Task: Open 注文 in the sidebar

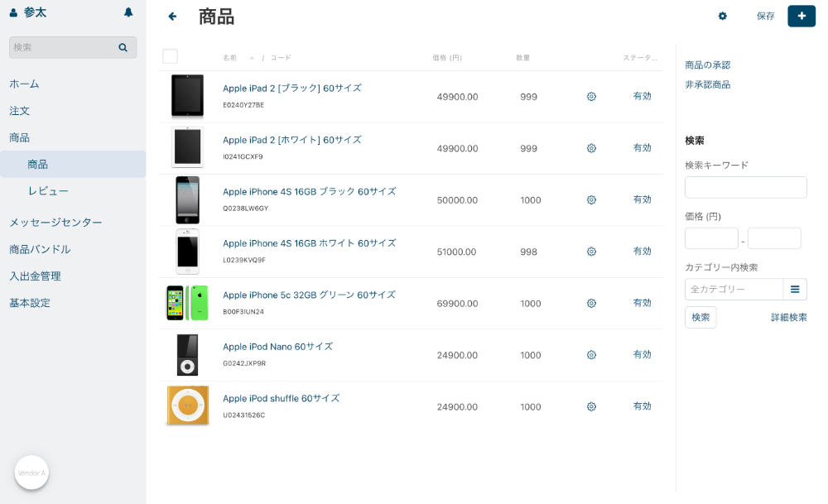Action: pyautogui.click(x=20, y=111)
